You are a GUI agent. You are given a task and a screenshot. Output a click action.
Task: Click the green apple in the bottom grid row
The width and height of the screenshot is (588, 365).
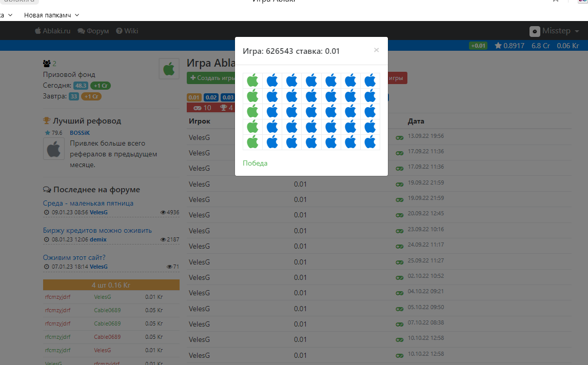pyautogui.click(x=253, y=142)
